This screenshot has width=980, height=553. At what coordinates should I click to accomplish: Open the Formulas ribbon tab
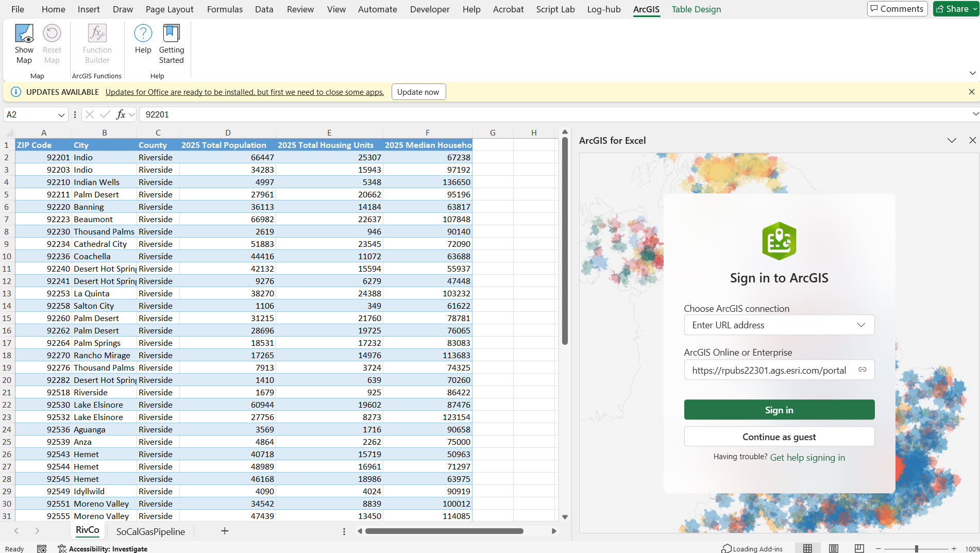[225, 9]
